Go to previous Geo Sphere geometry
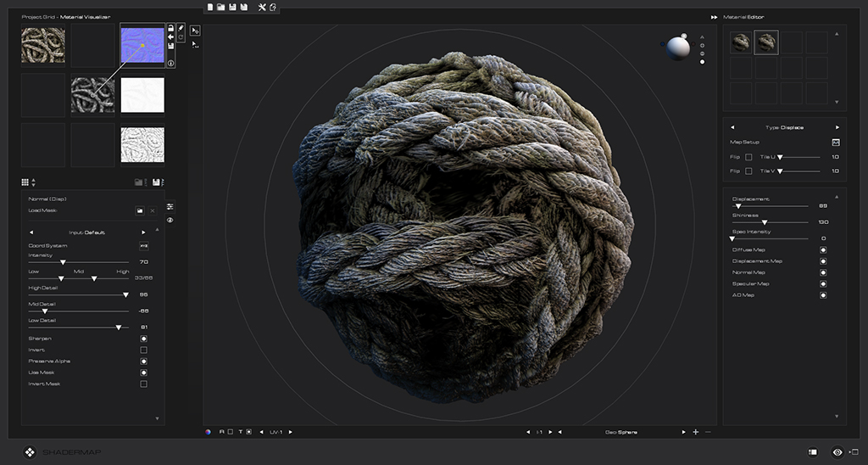868x465 pixels. [560, 432]
